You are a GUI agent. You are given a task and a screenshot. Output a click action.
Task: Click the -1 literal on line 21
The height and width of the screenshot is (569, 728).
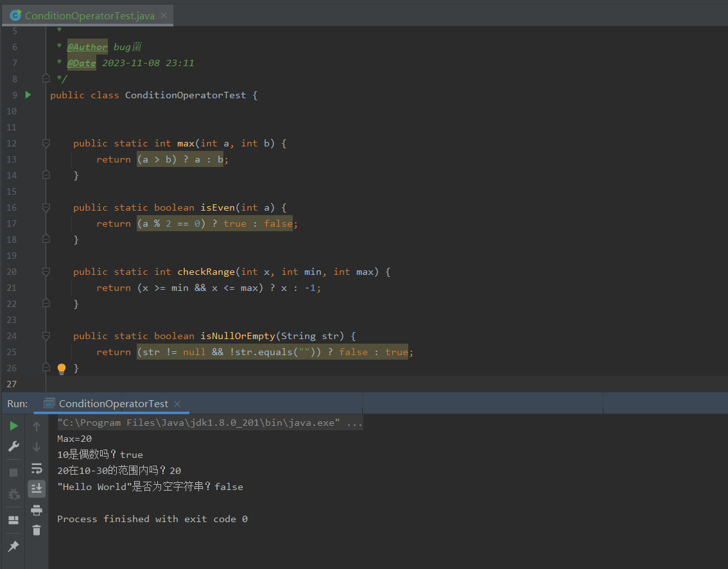pos(309,288)
